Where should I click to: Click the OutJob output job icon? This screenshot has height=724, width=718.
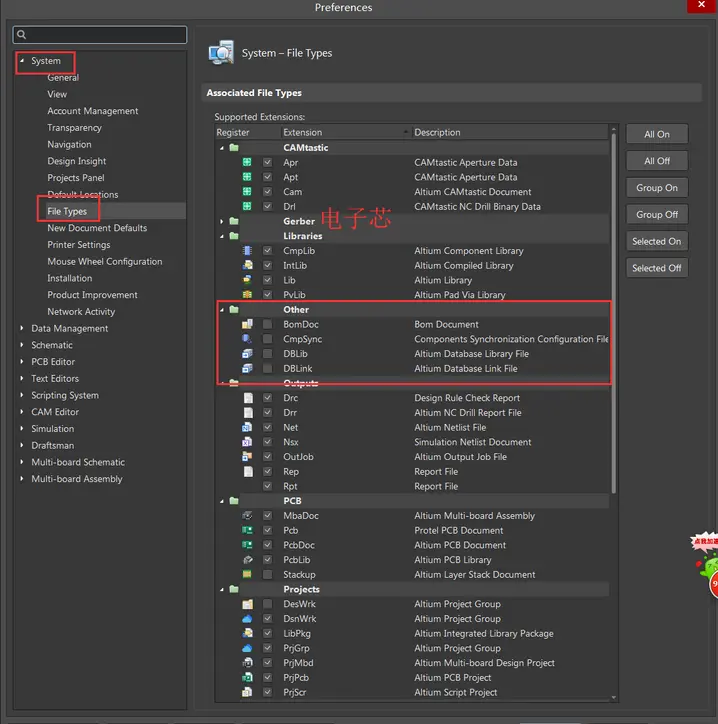247,457
